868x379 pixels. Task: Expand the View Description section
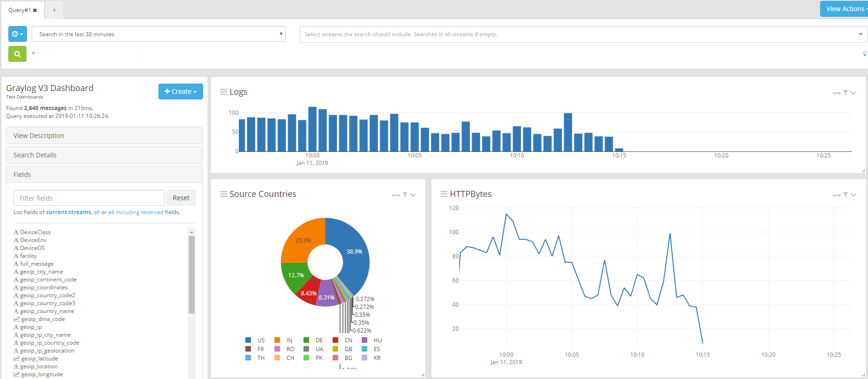pyautogui.click(x=105, y=136)
